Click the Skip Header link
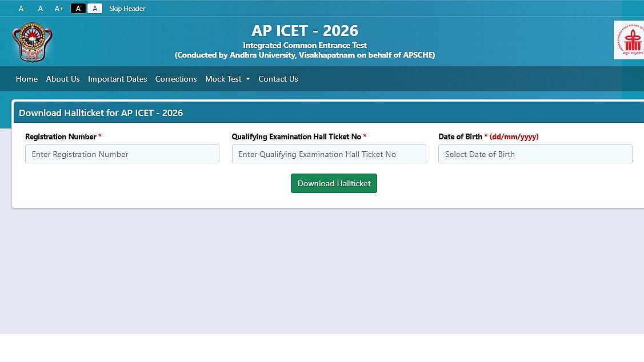Screen dimensions: 644x362 [127, 9]
